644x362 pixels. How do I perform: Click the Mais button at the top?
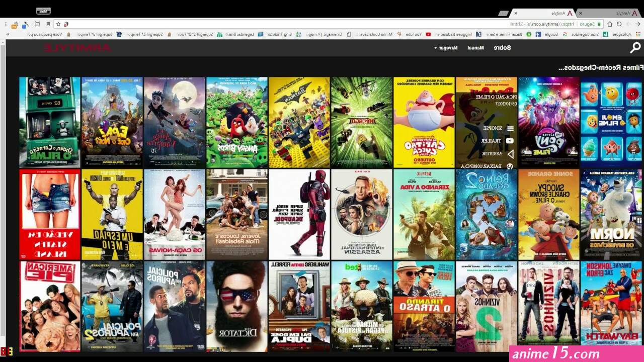tap(43, 11)
